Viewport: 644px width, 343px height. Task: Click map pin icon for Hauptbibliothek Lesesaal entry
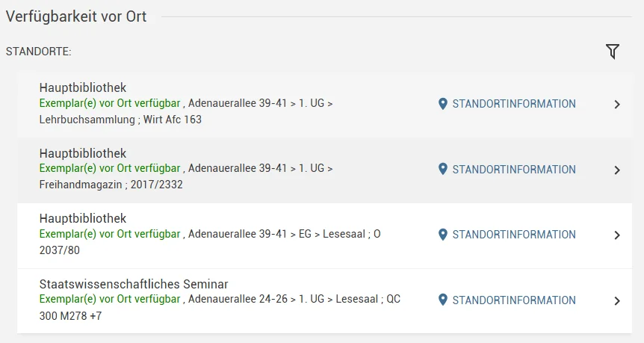click(443, 235)
